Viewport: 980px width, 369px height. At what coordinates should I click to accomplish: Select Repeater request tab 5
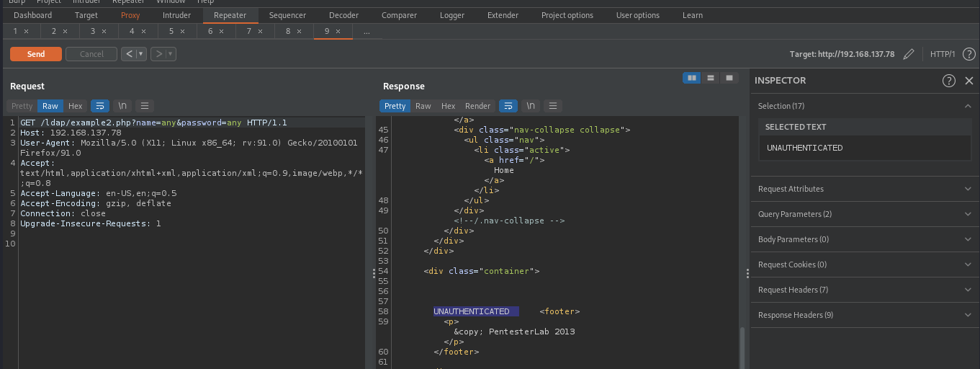tap(171, 32)
